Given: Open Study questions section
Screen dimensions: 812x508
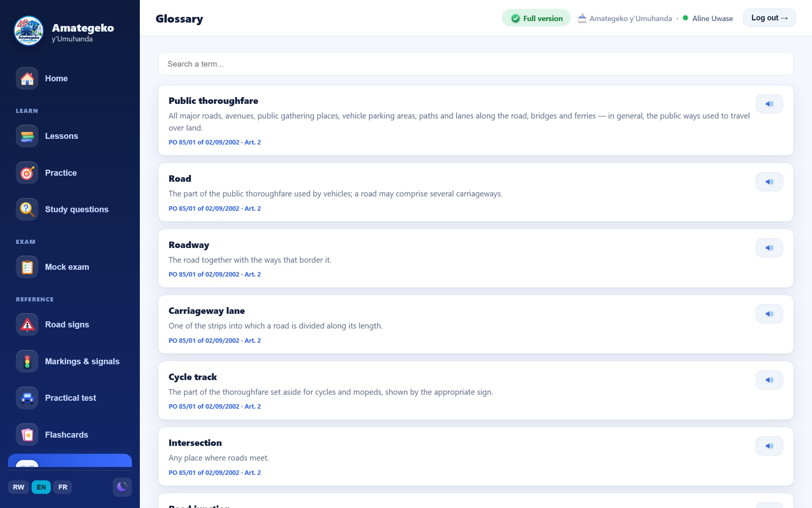Looking at the screenshot, I should 70,210.
